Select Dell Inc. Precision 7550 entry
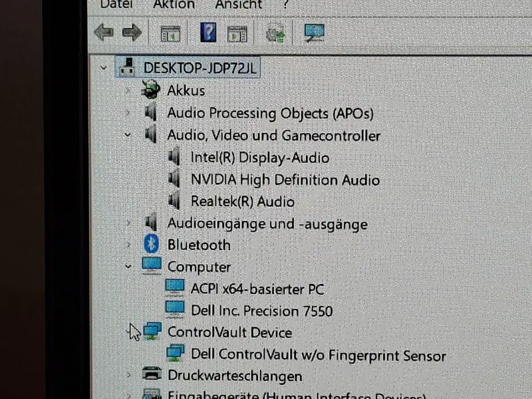 tap(261, 311)
